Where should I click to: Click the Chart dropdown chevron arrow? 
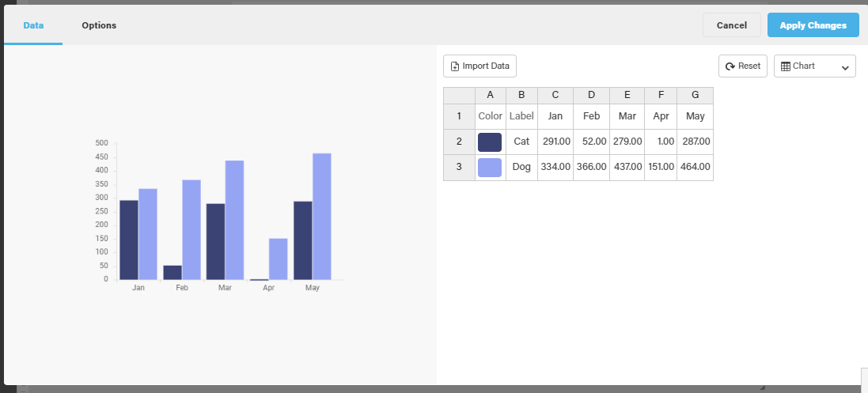[x=845, y=67]
